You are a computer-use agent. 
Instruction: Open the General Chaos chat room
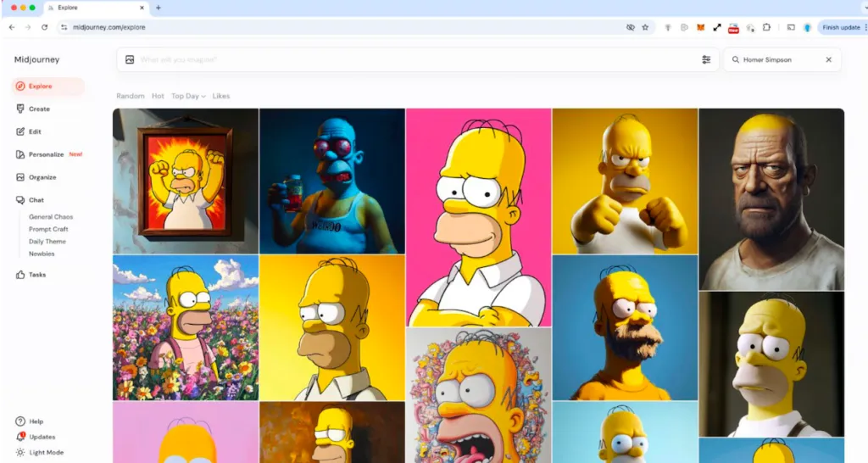coord(51,217)
